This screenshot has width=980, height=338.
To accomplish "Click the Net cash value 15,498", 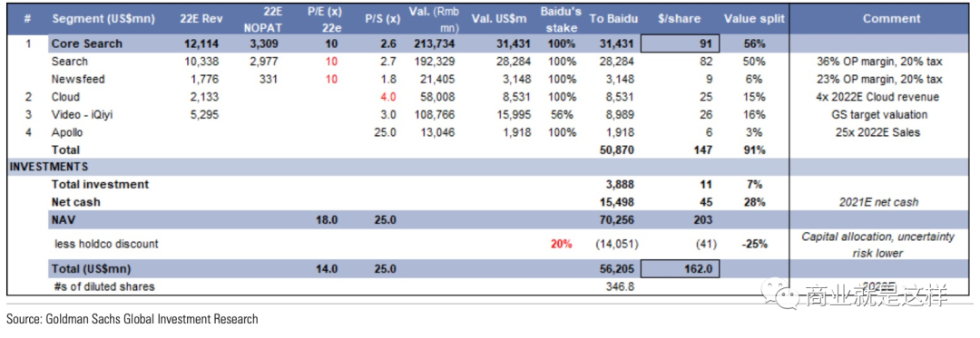I will (x=617, y=202).
